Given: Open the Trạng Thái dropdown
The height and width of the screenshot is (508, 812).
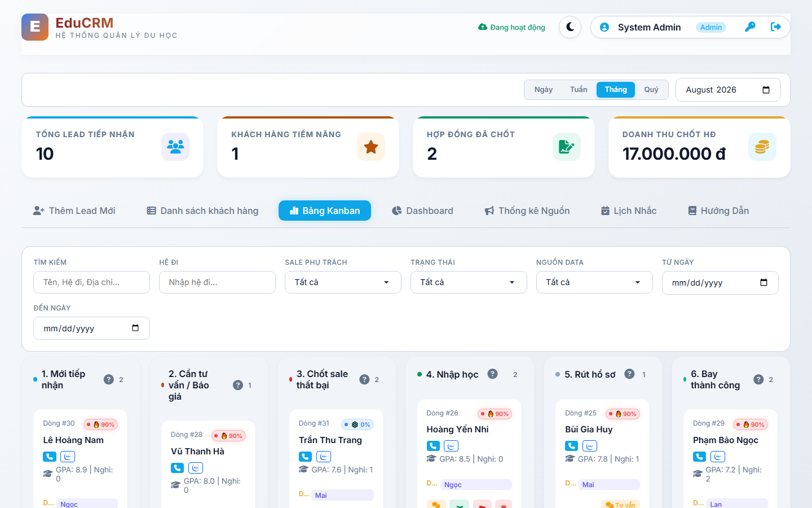Looking at the screenshot, I should [x=469, y=282].
